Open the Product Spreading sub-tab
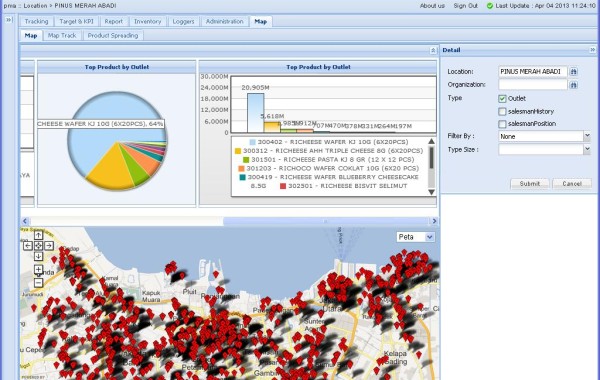This screenshot has width=600, height=380. point(113,36)
